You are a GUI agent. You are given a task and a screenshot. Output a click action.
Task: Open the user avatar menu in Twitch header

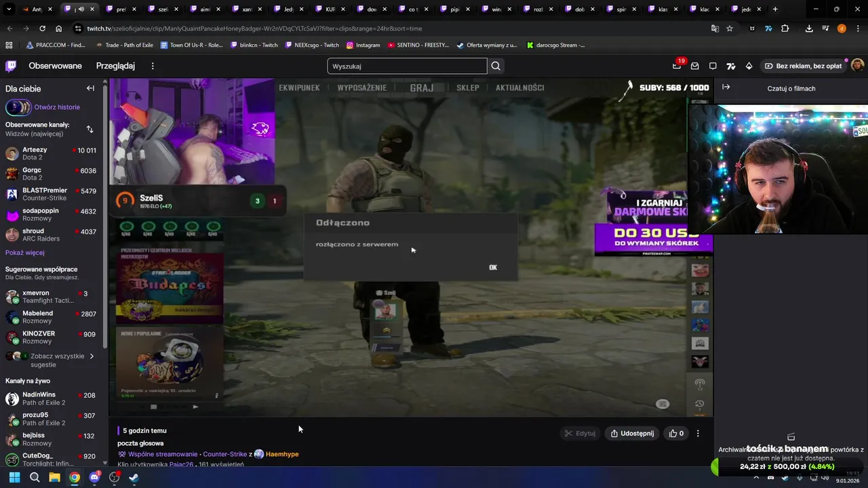click(x=857, y=66)
